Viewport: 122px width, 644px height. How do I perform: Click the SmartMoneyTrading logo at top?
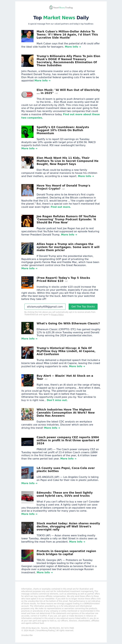[x=61, y=7]
